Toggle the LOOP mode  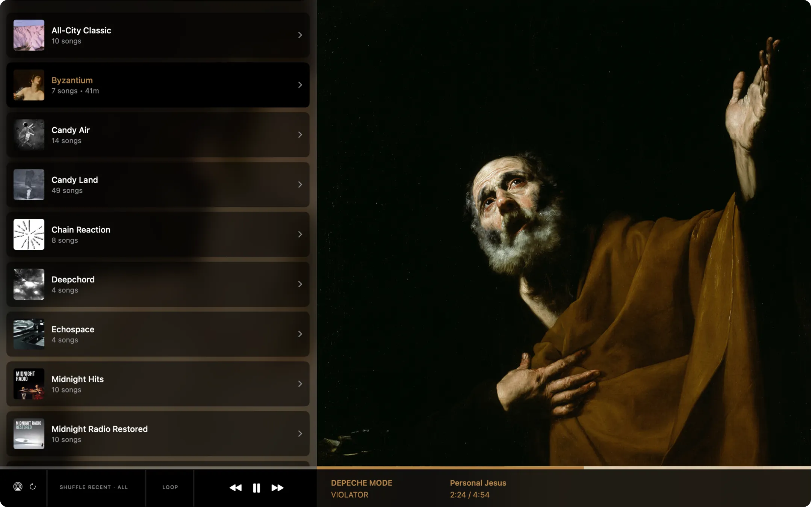[170, 487]
